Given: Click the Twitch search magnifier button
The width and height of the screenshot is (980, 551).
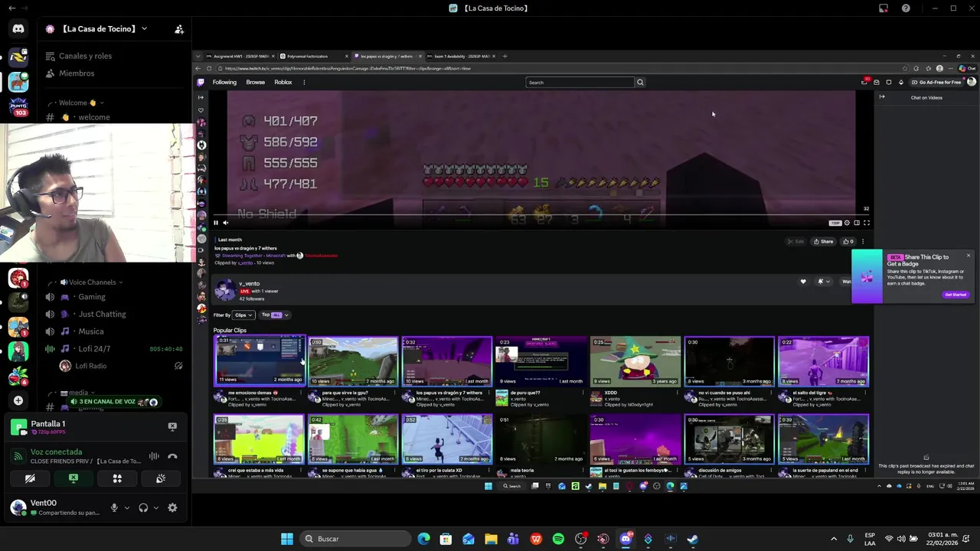Looking at the screenshot, I should [640, 83].
